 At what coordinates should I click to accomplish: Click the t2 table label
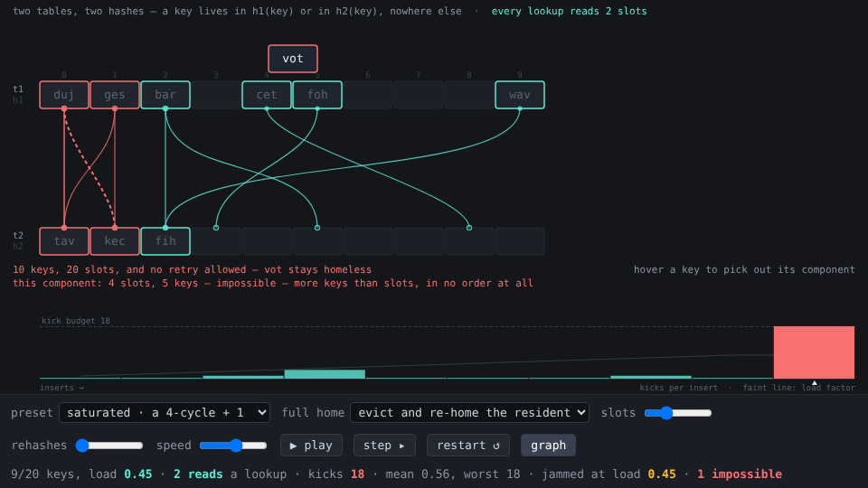[18, 235]
